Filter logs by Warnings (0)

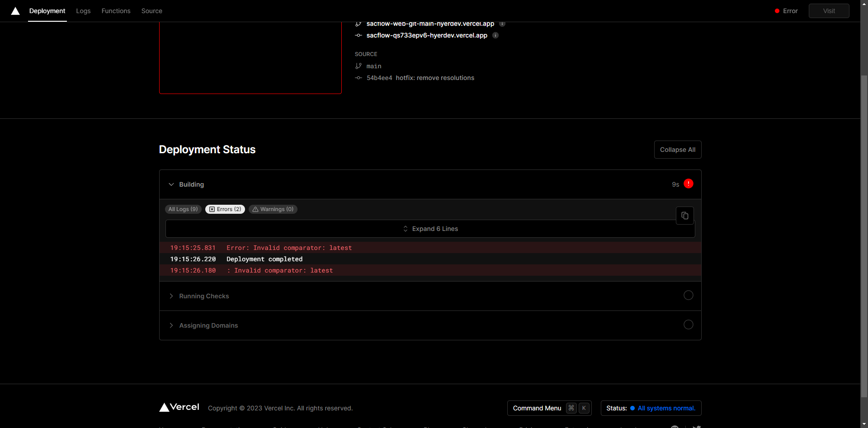click(x=273, y=209)
